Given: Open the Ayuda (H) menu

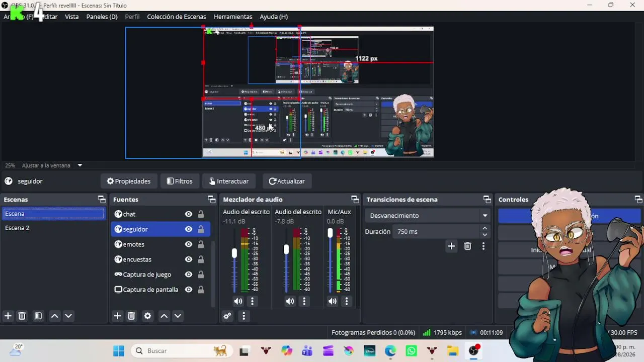Looking at the screenshot, I should [274, 17].
